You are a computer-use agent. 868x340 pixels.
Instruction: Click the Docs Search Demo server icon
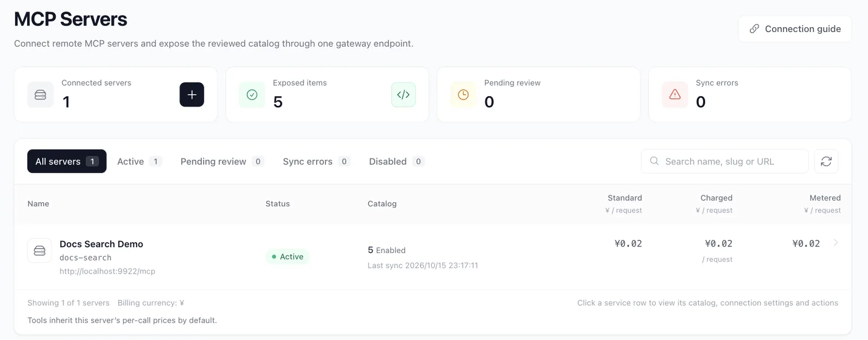tap(40, 250)
